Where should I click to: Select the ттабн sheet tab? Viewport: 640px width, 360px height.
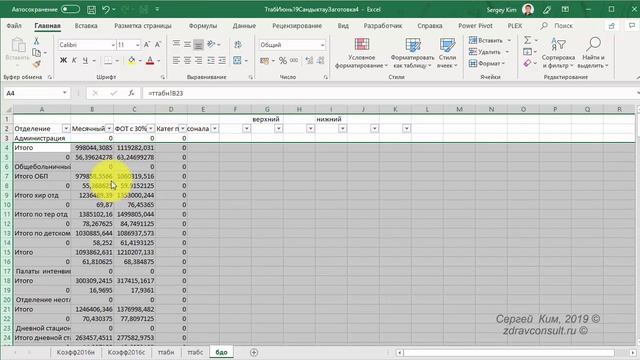(166, 352)
